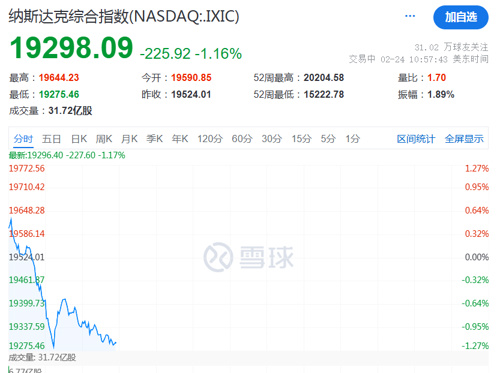Click the 今开 value 19590.85
Viewport: 500px width, 373px height.
[191, 78]
